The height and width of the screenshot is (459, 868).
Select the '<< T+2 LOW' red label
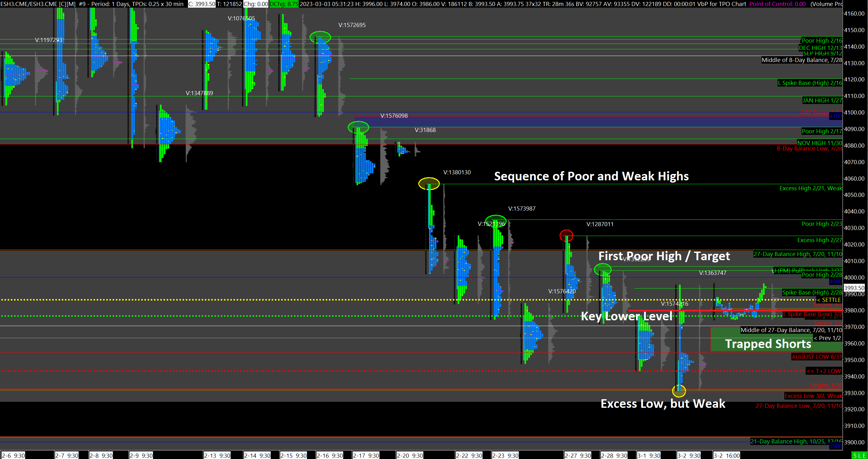pos(823,371)
